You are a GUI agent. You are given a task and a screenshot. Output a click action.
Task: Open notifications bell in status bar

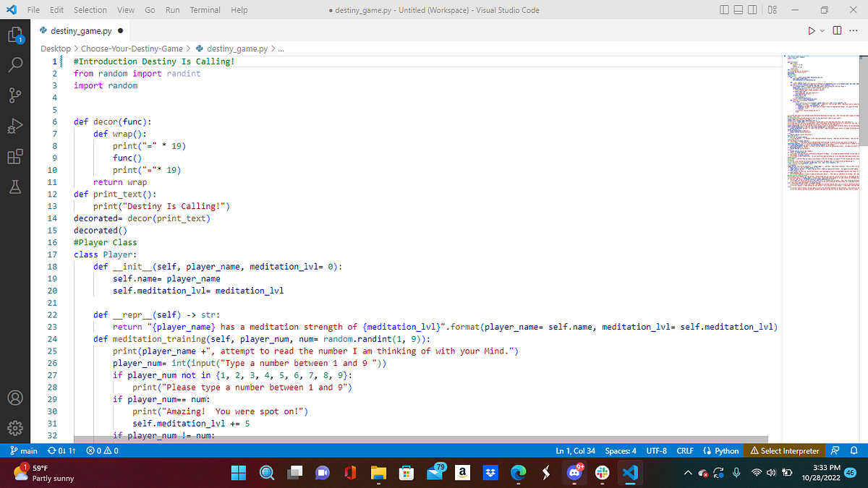854,450
